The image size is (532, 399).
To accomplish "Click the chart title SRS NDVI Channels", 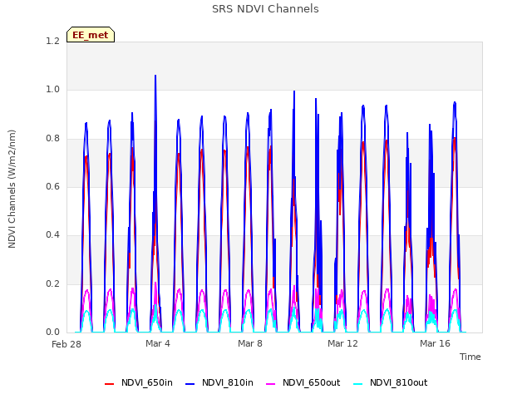I will coord(265,9).
